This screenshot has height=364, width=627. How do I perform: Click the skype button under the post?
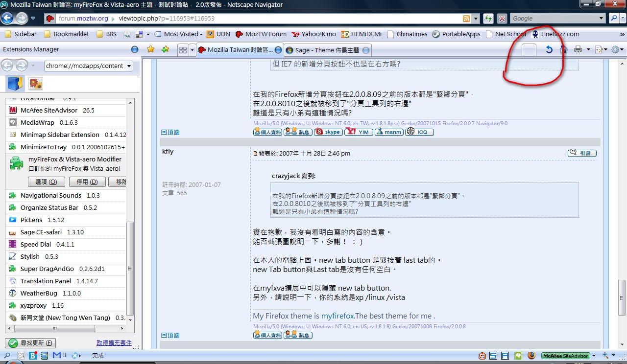point(328,132)
